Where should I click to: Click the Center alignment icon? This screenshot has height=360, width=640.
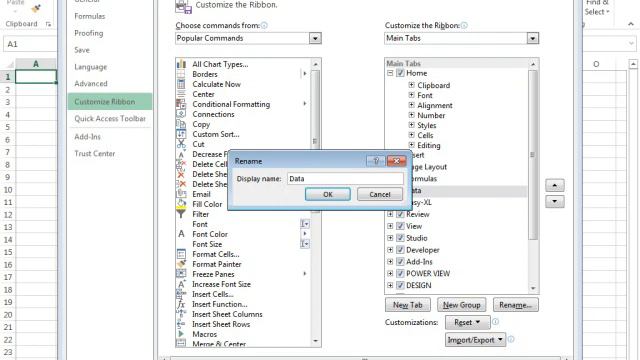coord(181,94)
